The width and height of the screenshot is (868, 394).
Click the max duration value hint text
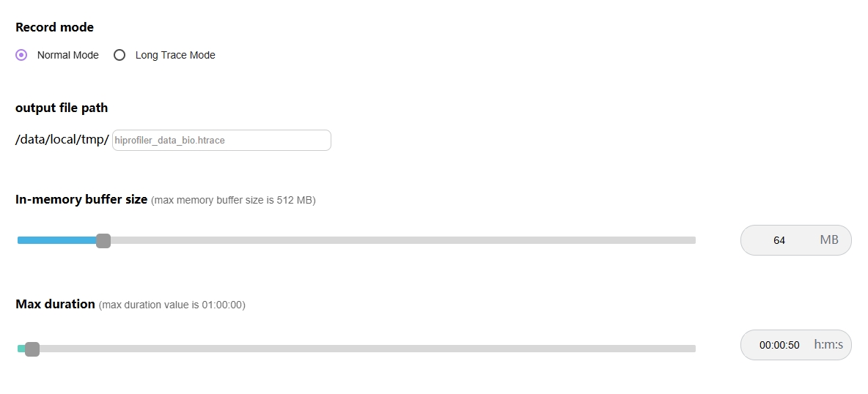(172, 305)
